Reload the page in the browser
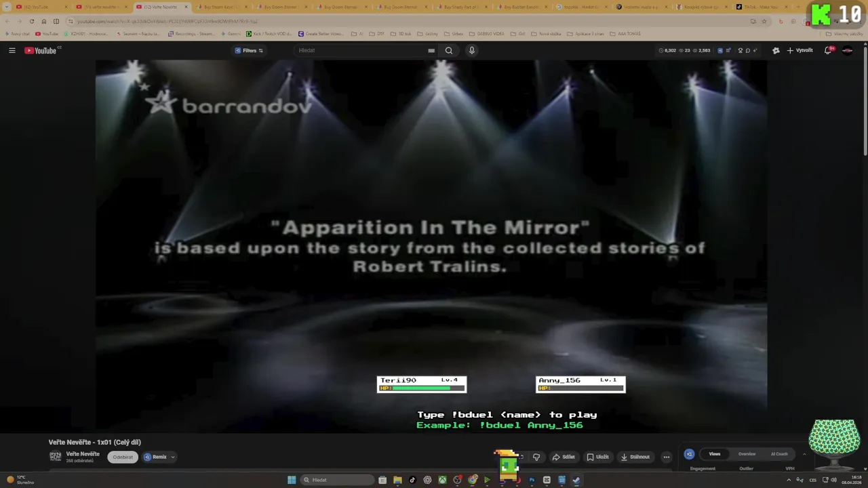Image resolution: width=868 pixels, height=488 pixels. coord(31,21)
